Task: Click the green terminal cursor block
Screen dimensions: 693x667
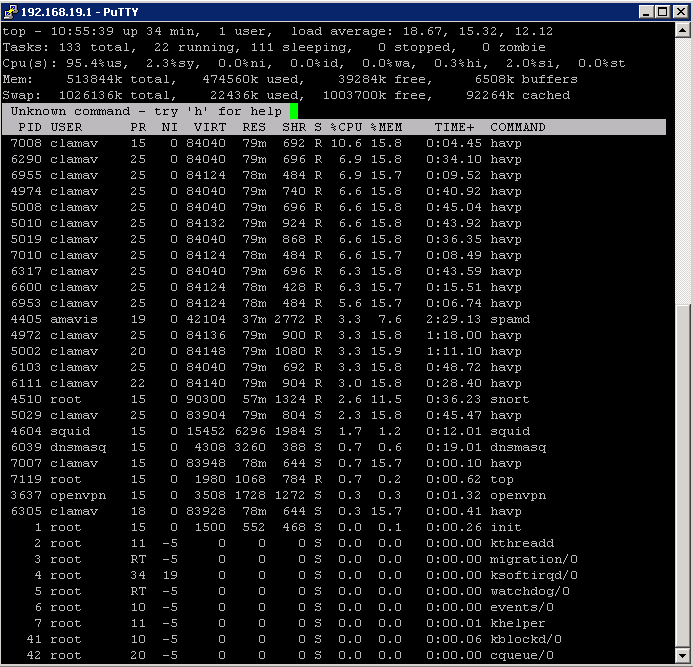Action: pyautogui.click(x=294, y=111)
